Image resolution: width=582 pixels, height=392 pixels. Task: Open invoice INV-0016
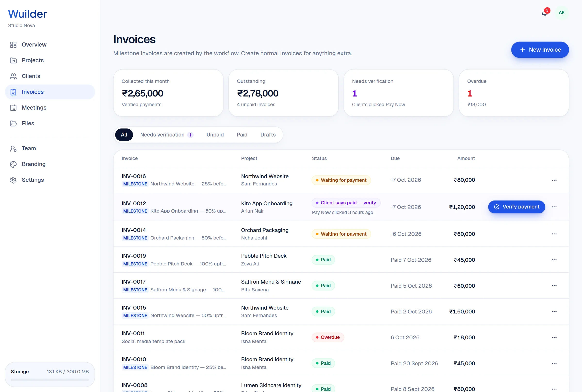tap(134, 176)
